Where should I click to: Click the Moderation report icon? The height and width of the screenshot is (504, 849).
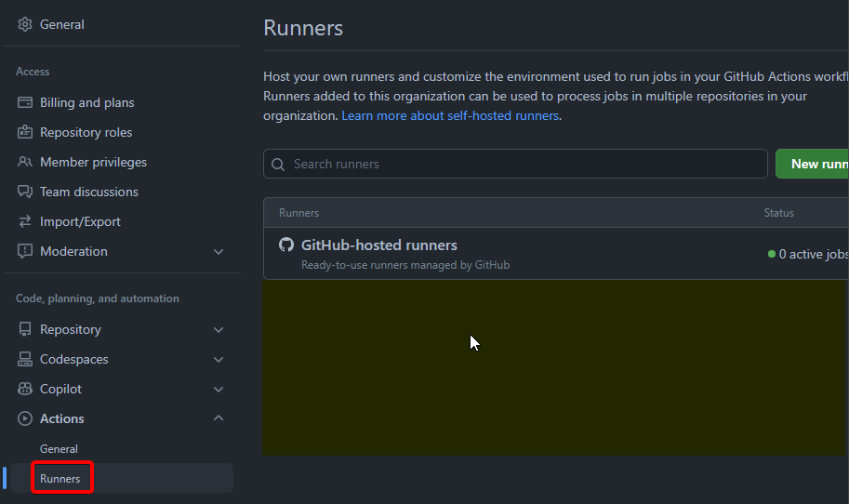pyautogui.click(x=25, y=251)
